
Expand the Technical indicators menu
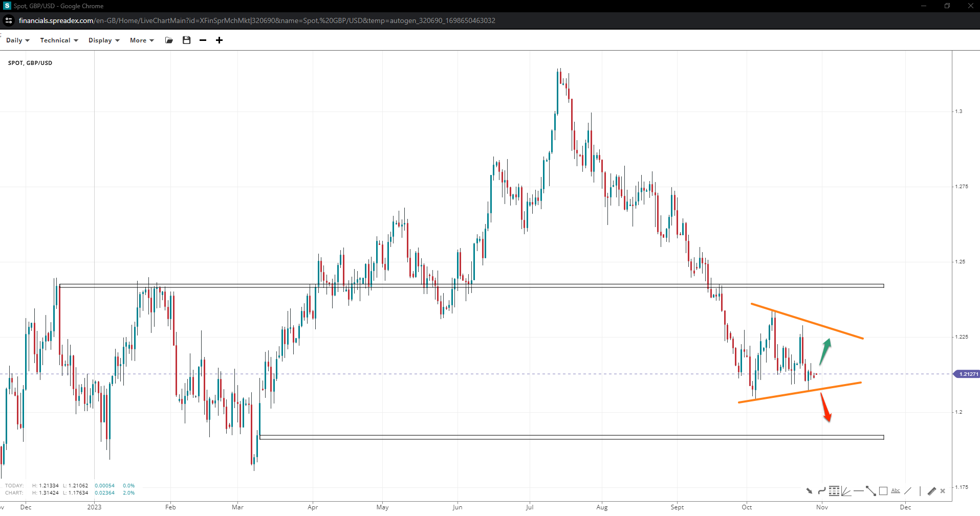[59, 40]
